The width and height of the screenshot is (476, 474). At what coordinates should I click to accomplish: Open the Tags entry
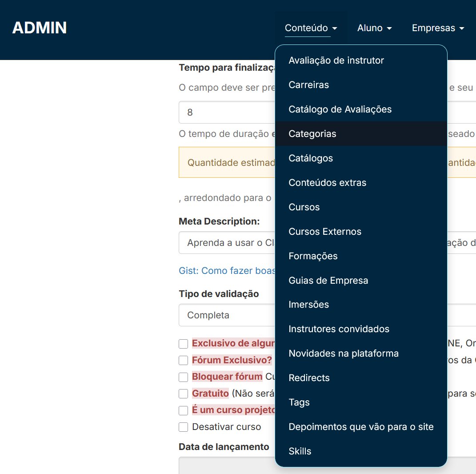(x=360, y=402)
